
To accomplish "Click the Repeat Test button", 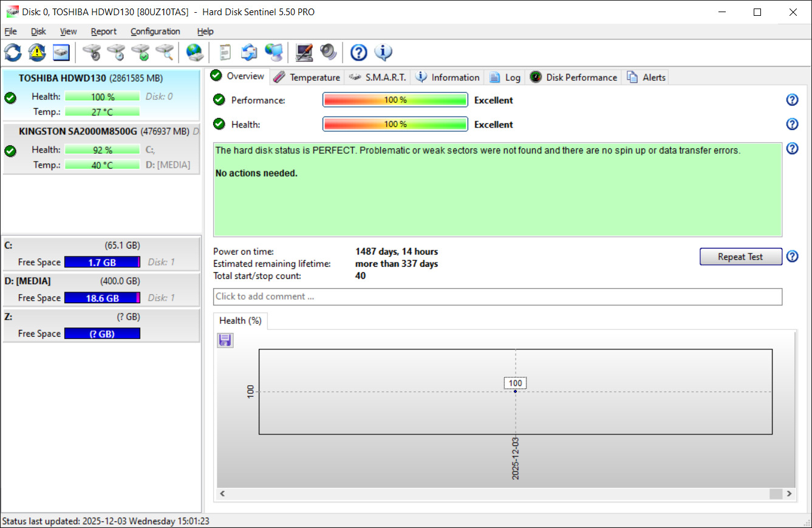I will (x=740, y=256).
